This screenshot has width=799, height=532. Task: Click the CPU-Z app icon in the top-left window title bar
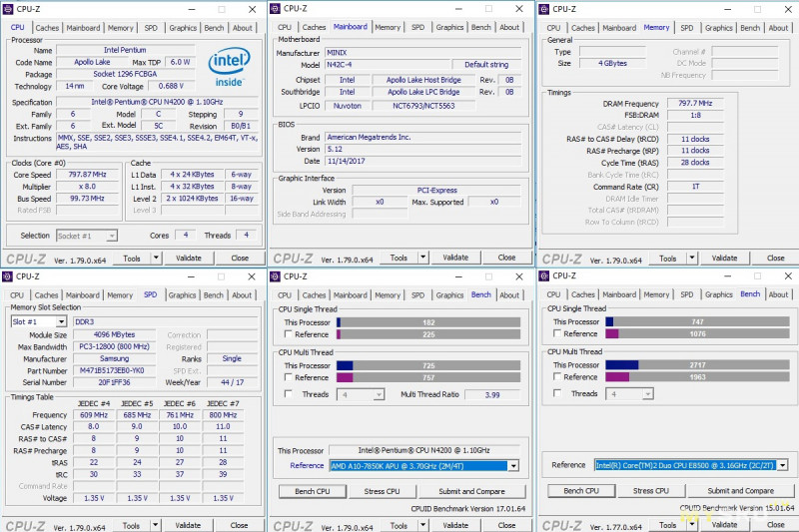(x=8, y=9)
